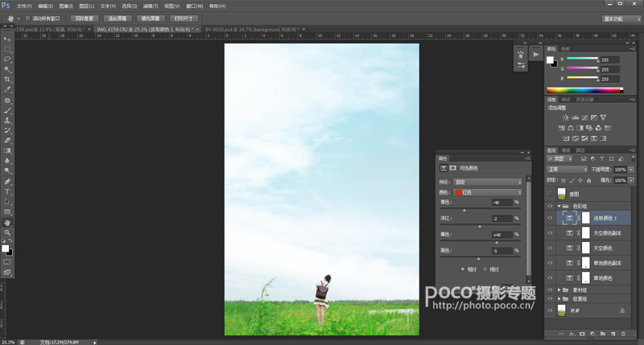The width and height of the screenshot is (644, 345).
Task: Select the Rectangular Marquee tool
Action: 7,49
